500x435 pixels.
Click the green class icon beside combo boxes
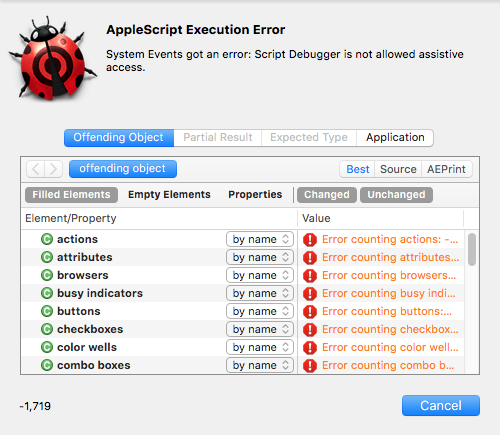coord(47,365)
